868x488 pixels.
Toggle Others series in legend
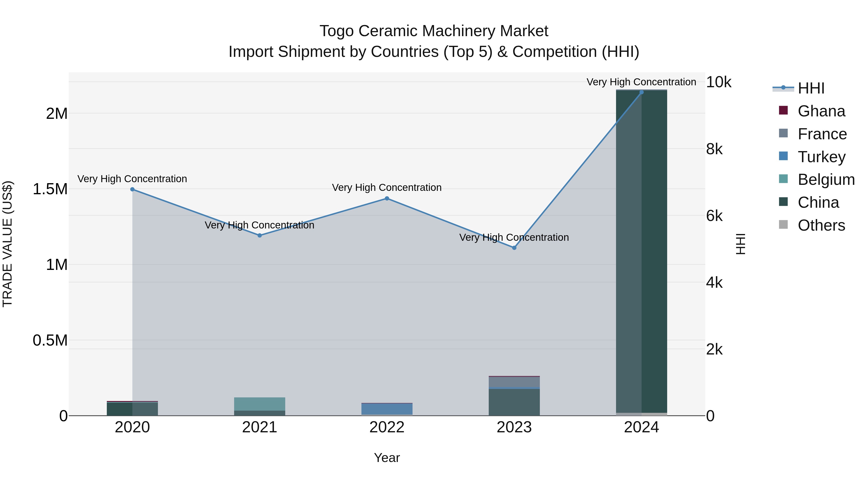tap(812, 225)
